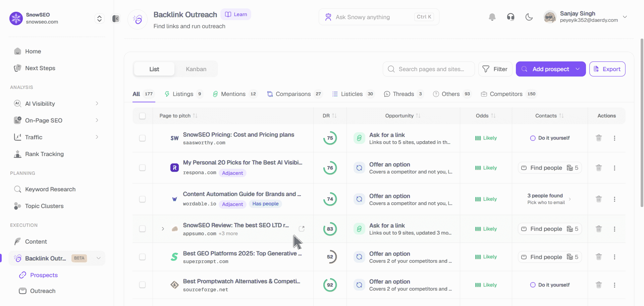The width and height of the screenshot is (644, 306).
Task: Delete the respona.com prospect row
Action: click(x=599, y=168)
